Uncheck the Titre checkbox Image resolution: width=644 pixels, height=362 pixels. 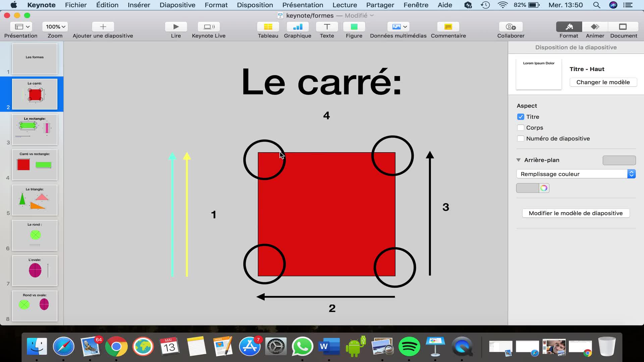click(x=521, y=117)
